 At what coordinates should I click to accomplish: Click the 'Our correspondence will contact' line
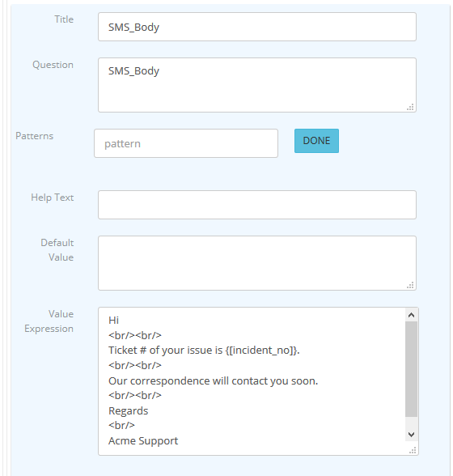click(213, 380)
